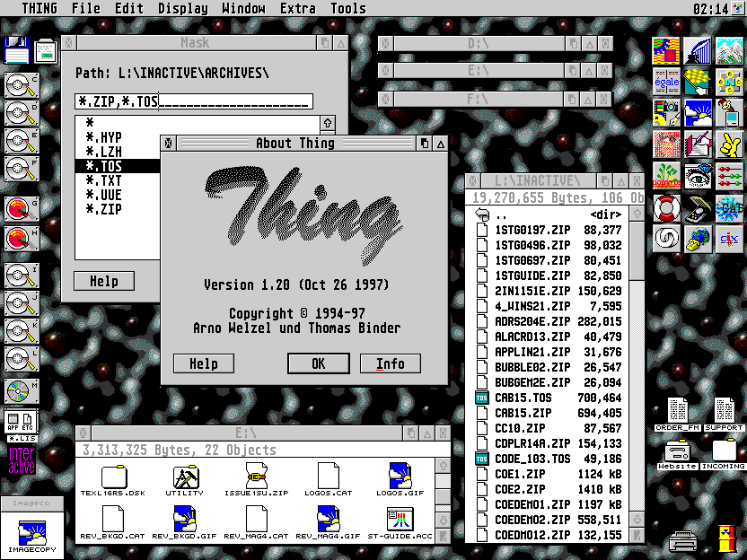Open the Edit menu
This screenshot has width=747, height=560.
(128, 9)
